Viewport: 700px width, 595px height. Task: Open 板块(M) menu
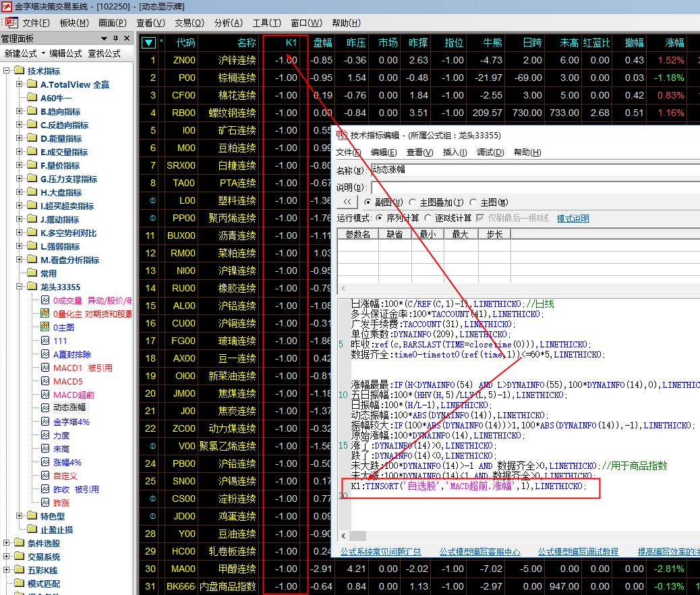[75, 23]
